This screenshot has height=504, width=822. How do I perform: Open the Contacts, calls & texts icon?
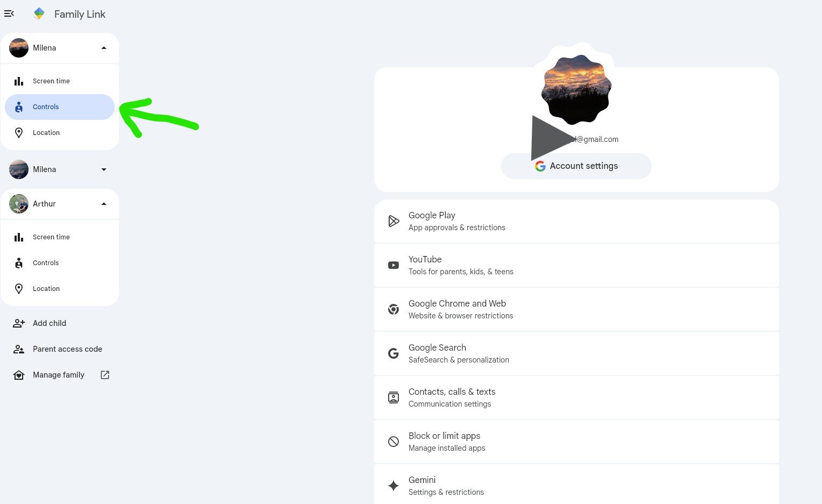[394, 397]
